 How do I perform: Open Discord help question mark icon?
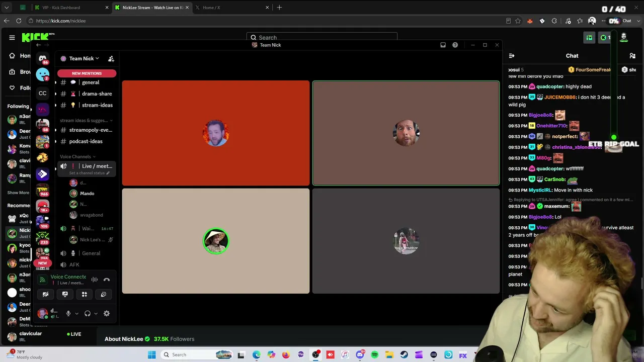455,45
